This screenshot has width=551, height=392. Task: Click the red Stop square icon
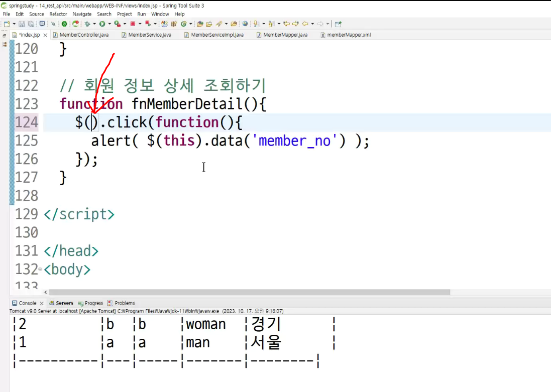[x=133, y=24]
